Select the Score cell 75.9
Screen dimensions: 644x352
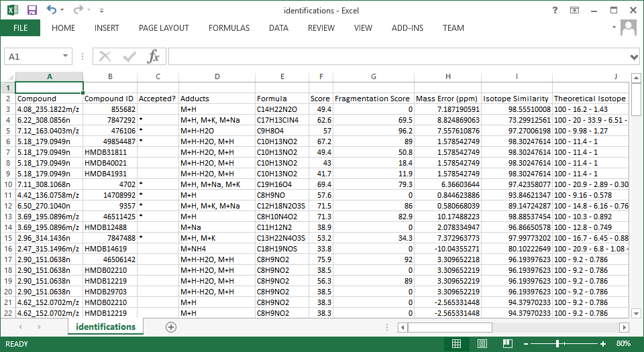pyautogui.click(x=321, y=259)
